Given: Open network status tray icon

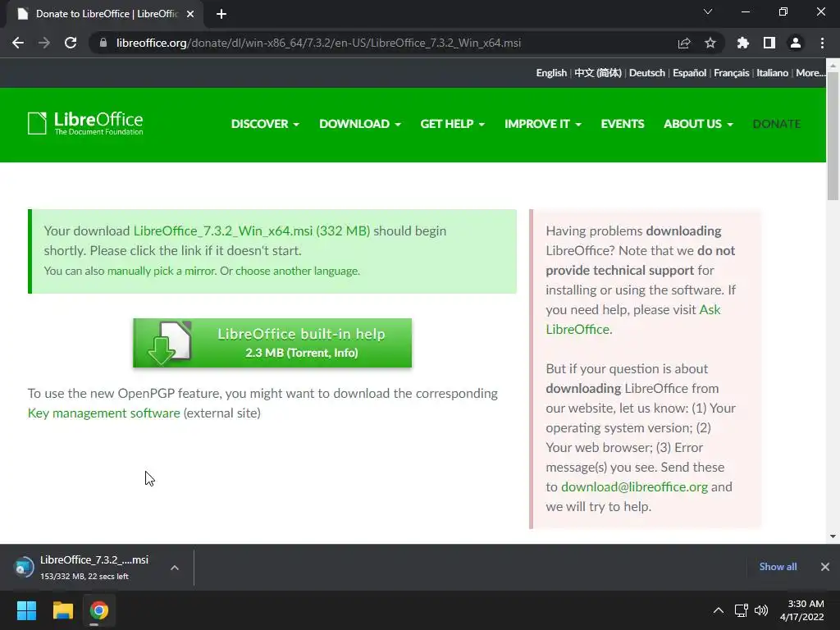Looking at the screenshot, I should 742,610.
